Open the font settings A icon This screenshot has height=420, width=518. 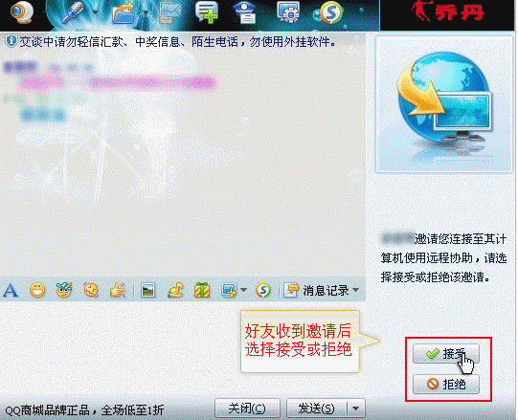pyautogui.click(x=11, y=290)
